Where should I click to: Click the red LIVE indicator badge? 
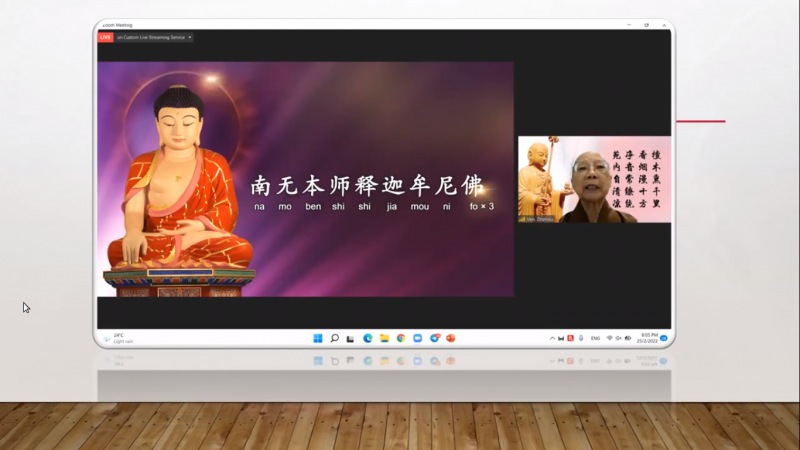[105, 37]
